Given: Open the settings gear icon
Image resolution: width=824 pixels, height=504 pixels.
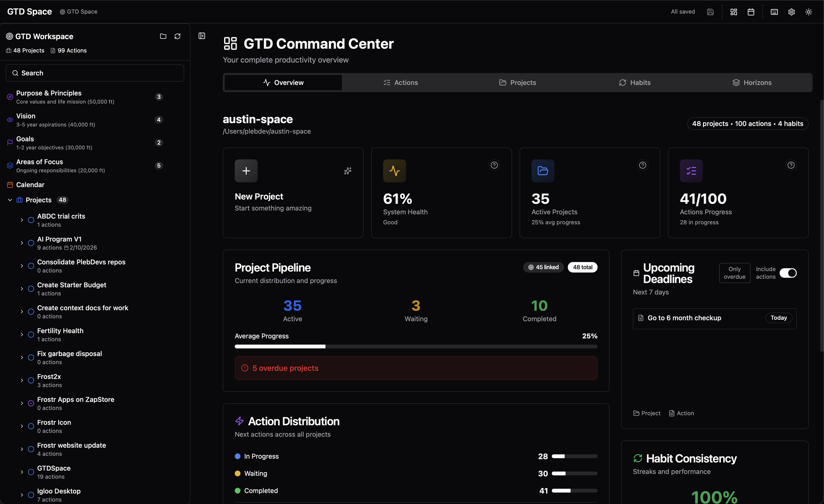Looking at the screenshot, I should click(x=791, y=12).
